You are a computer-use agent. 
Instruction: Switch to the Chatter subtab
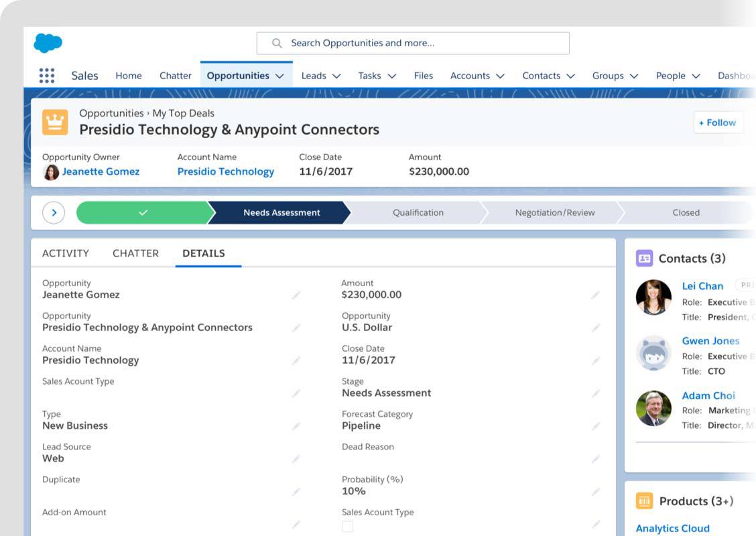(x=135, y=253)
